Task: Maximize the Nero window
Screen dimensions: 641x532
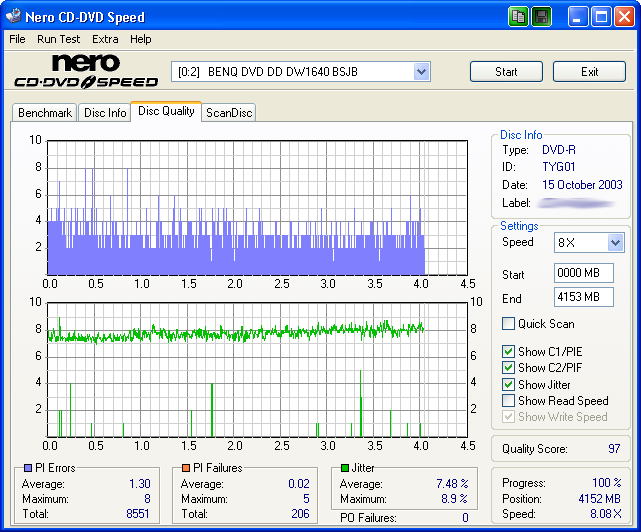Action: (x=601, y=17)
